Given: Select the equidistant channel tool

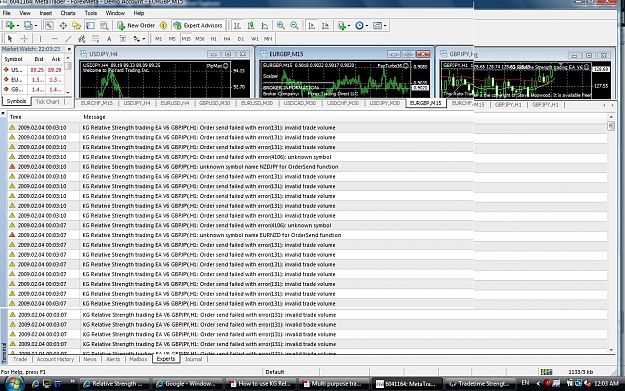Looking at the screenshot, I should [x=82, y=39].
